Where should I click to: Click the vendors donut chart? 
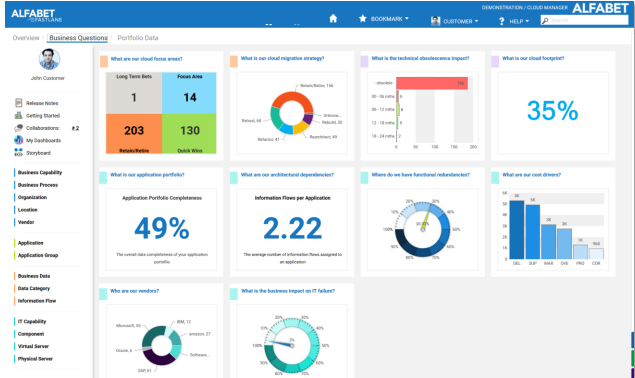pyautogui.click(x=162, y=346)
